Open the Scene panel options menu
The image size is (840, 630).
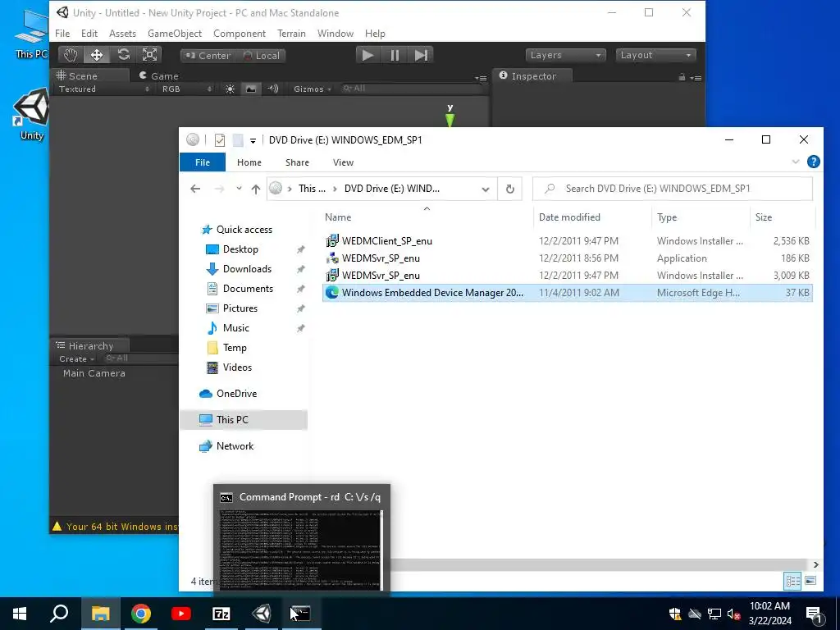(x=481, y=78)
